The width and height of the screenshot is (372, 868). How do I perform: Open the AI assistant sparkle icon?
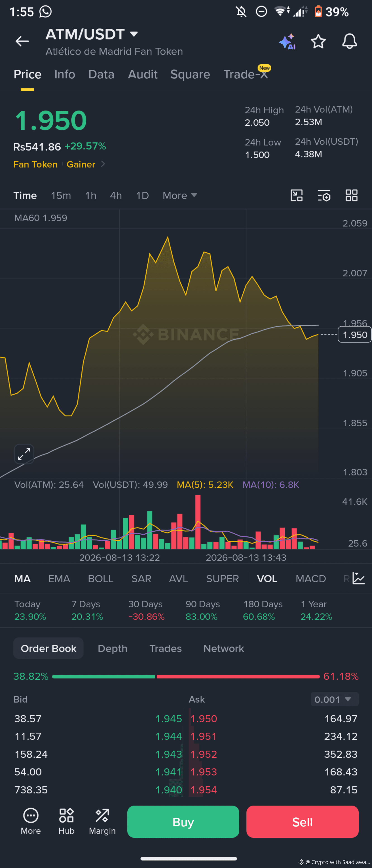pyautogui.click(x=287, y=41)
